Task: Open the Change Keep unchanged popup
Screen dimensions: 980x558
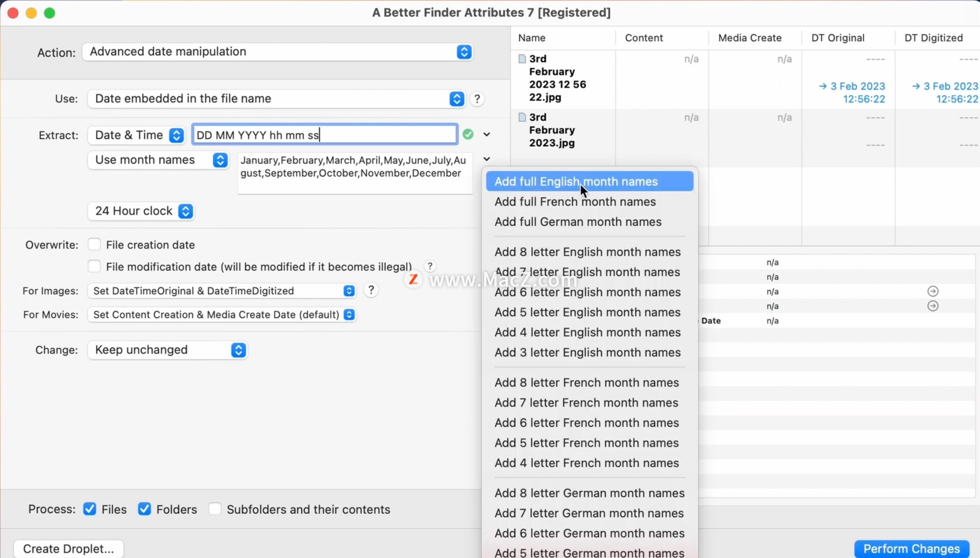Action: tap(167, 350)
